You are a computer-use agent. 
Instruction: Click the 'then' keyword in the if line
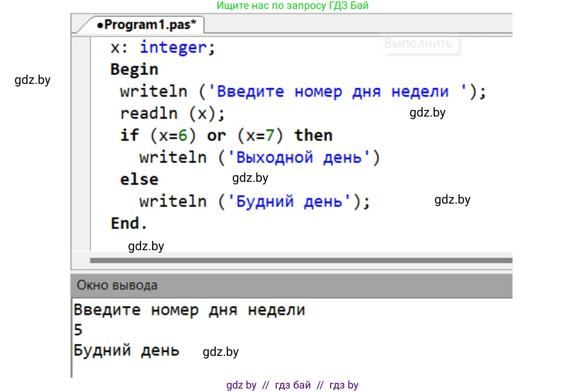coord(313,136)
